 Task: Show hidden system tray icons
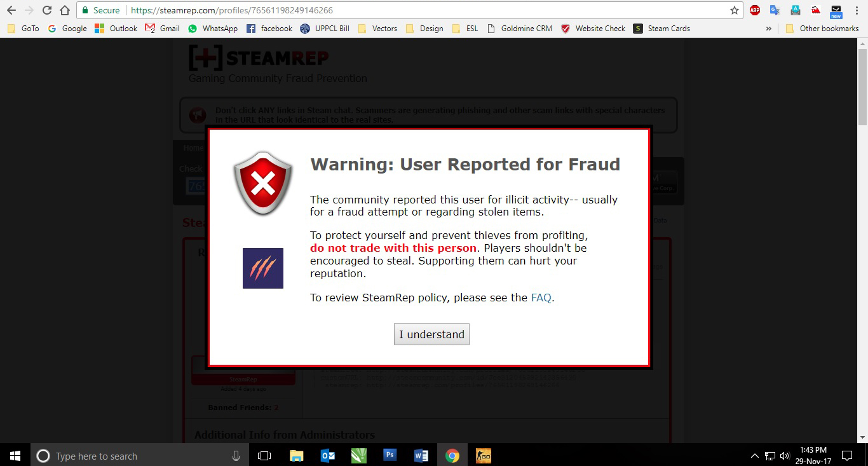(x=754, y=455)
